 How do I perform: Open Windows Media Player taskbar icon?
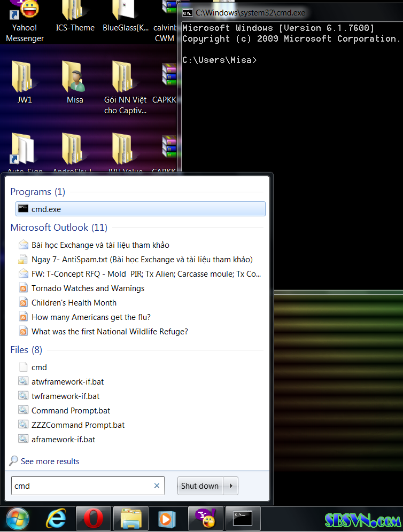click(167, 518)
